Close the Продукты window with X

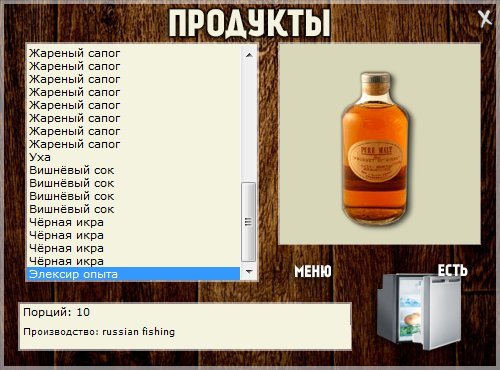485,19
